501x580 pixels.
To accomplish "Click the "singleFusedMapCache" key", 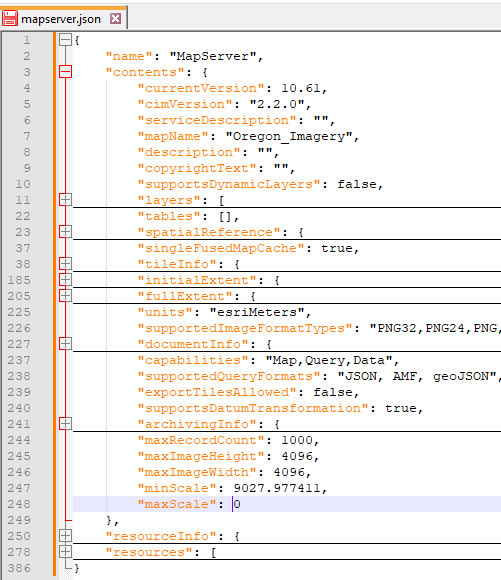I will 221,248.
